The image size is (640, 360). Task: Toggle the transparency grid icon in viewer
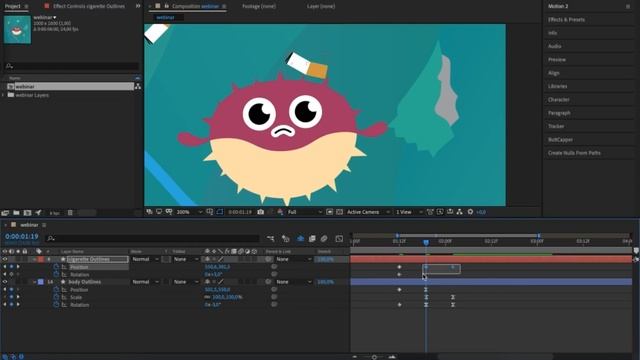[x=339, y=212]
